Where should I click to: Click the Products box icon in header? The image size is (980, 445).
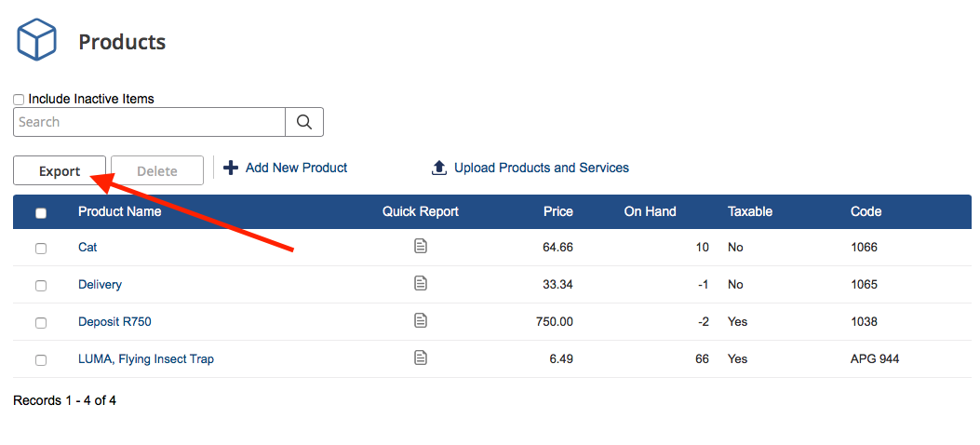pos(37,40)
